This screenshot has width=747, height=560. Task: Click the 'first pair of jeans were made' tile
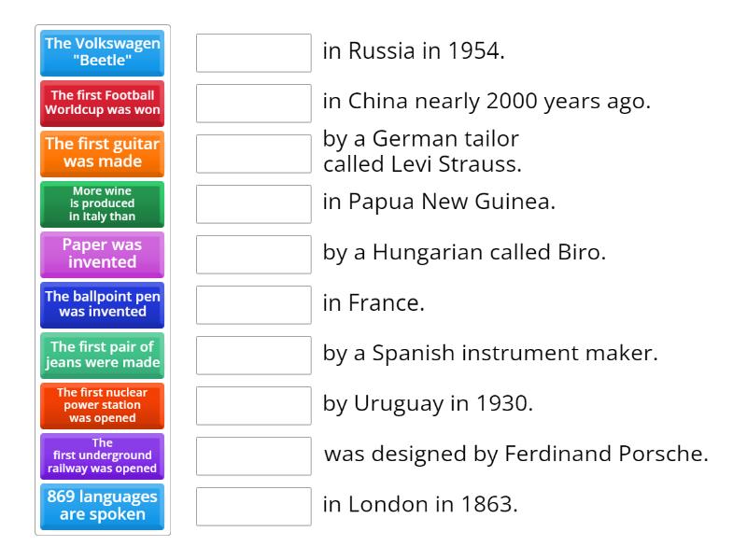click(101, 356)
